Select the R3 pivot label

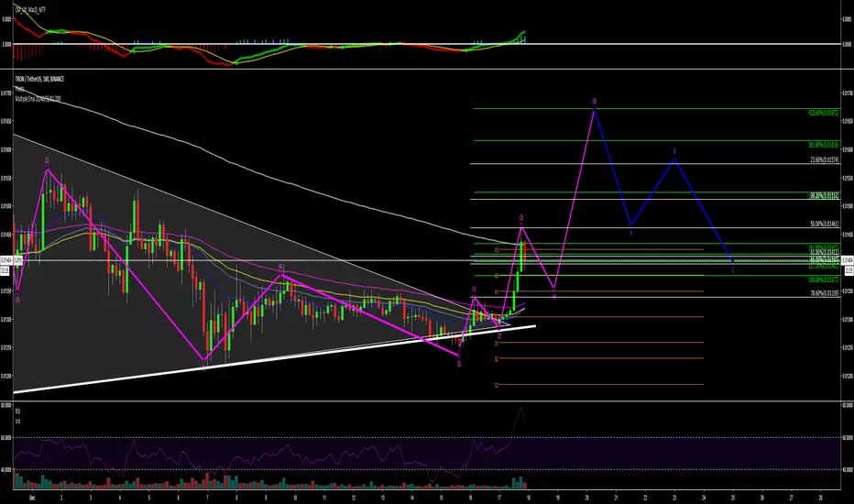tap(497, 249)
